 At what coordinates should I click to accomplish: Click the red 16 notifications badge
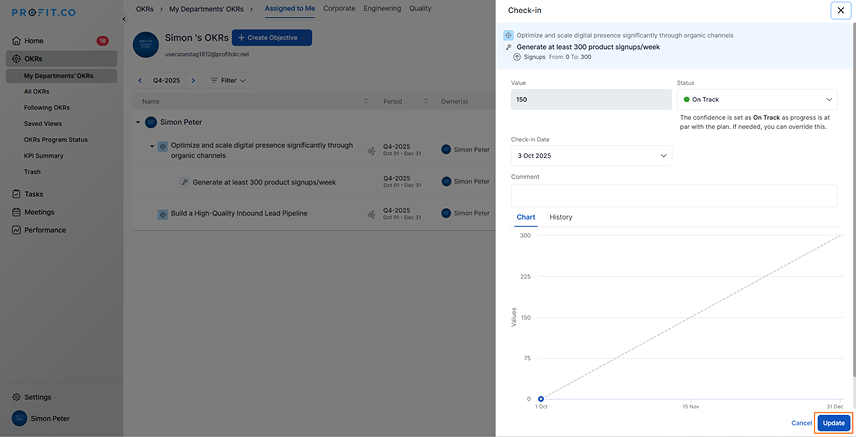click(102, 40)
